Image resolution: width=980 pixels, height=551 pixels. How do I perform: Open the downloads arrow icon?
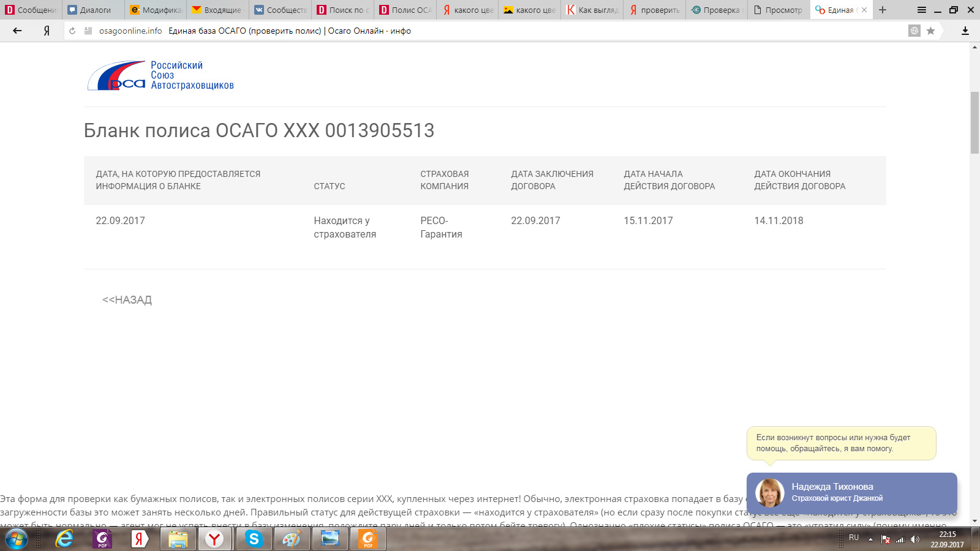point(965,31)
